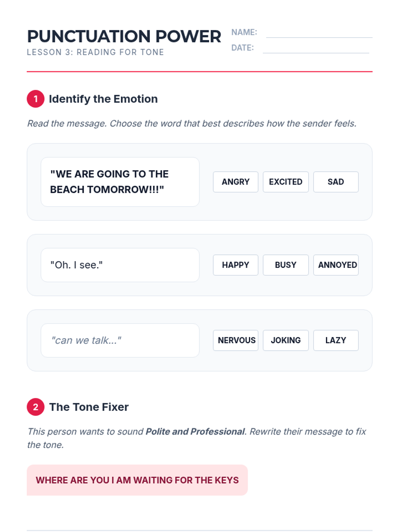
Task: Choose the BUSY answer option
Action: [286, 265]
